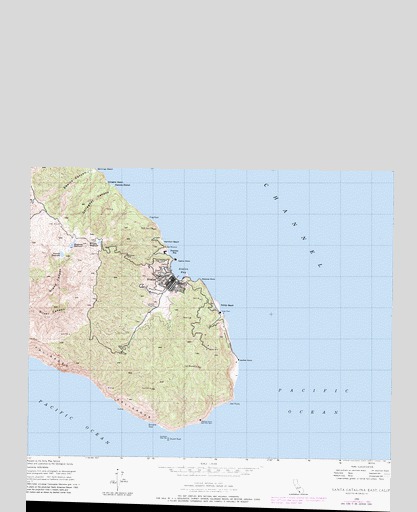417x512 pixels.
Task: Click the curved PACIFIC label southwest of the island
Action: coord(55,410)
